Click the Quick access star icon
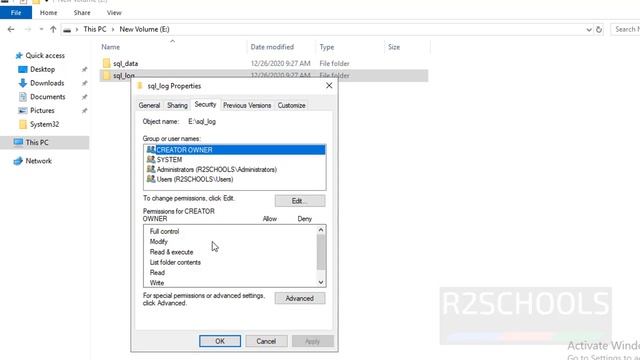The height and width of the screenshot is (360, 640). click(x=19, y=56)
